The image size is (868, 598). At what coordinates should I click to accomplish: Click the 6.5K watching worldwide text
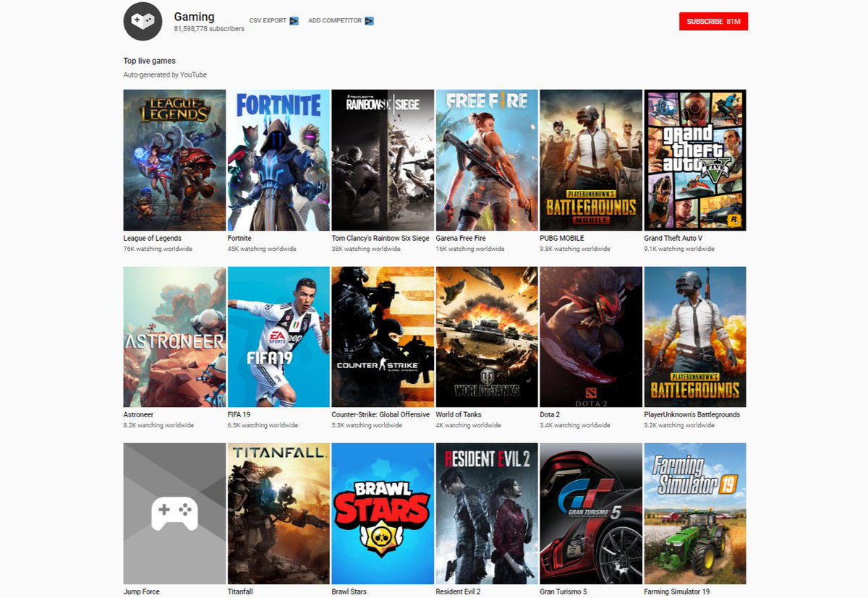pos(263,426)
